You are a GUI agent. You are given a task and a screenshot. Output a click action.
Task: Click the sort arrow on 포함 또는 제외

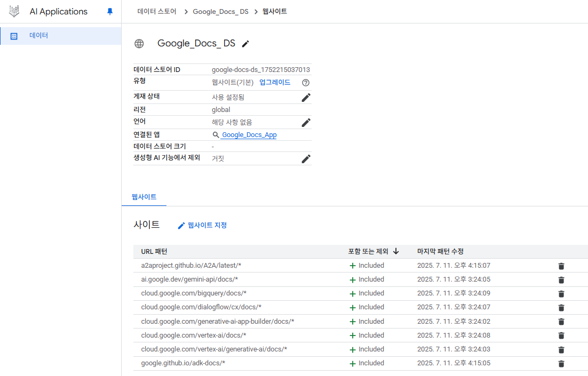coord(396,252)
